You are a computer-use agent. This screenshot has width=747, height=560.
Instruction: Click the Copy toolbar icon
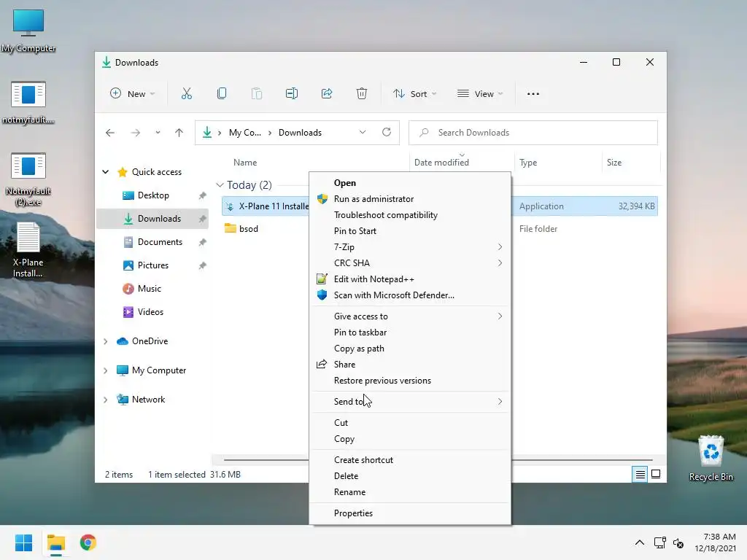(222, 94)
